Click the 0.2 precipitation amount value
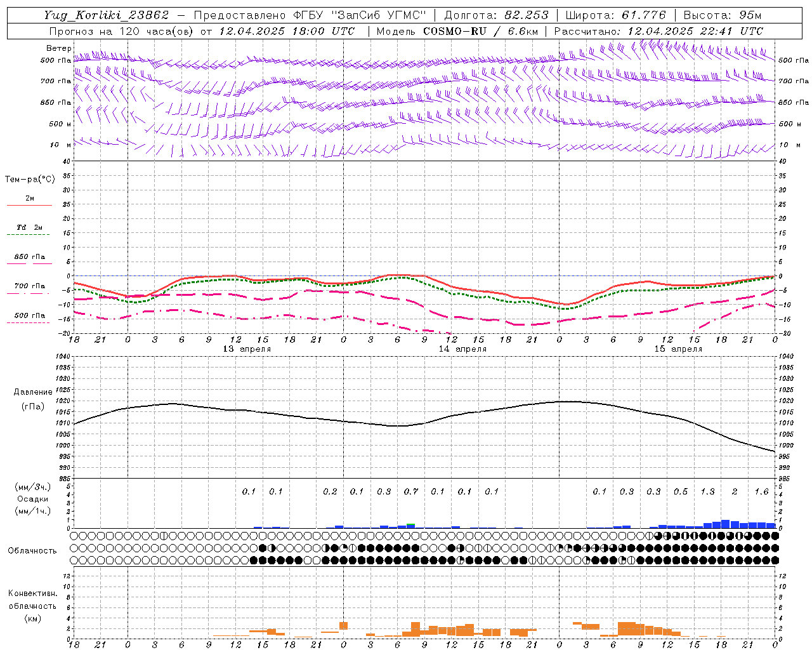This screenshot has width=812, height=650. click(x=330, y=491)
